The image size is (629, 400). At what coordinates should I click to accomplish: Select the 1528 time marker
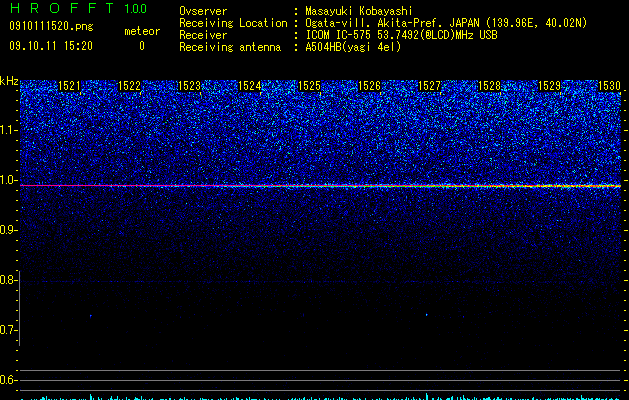(x=490, y=86)
